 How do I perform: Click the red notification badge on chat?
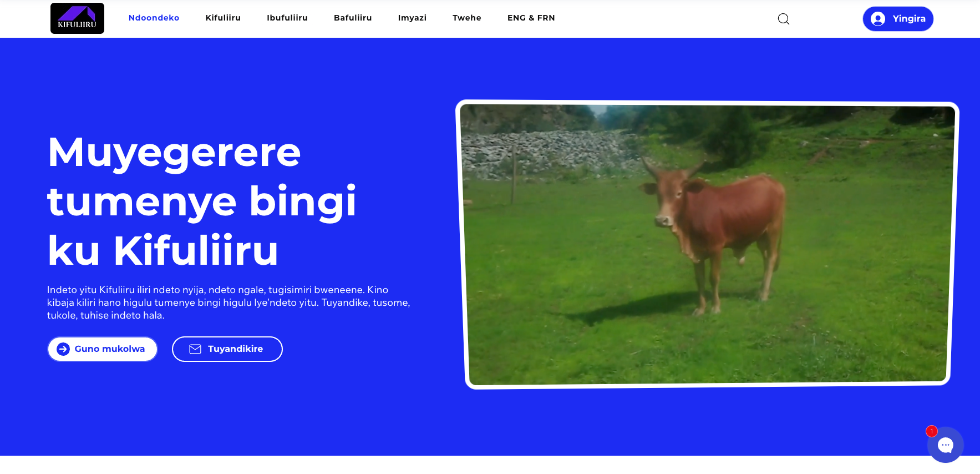point(932,431)
